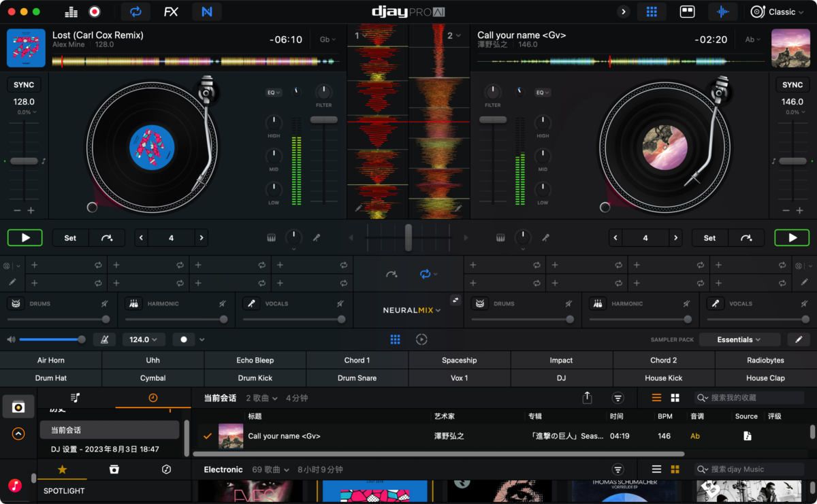Open the 69 歌曲 dropdown
The width and height of the screenshot is (817, 504).
pos(270,470)
